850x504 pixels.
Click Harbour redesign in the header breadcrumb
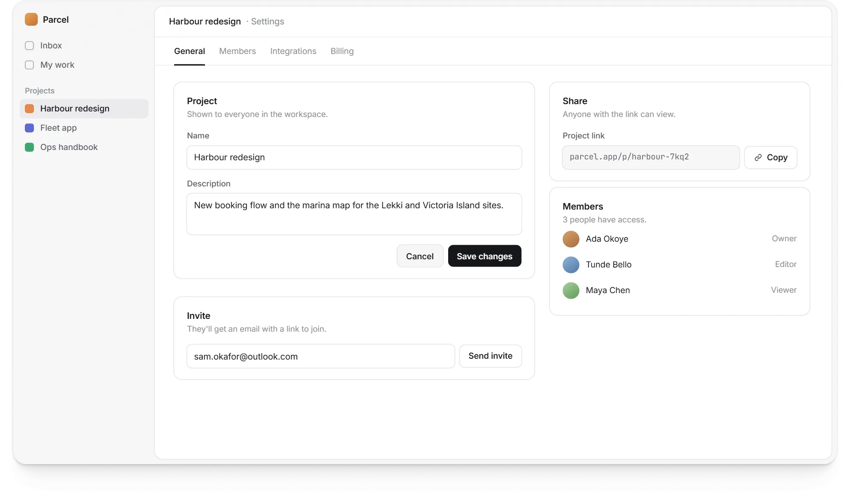pos(205,21)
